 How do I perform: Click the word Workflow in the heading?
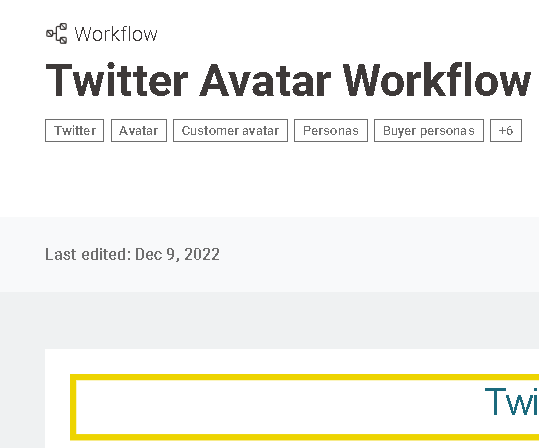pos(437,80)
